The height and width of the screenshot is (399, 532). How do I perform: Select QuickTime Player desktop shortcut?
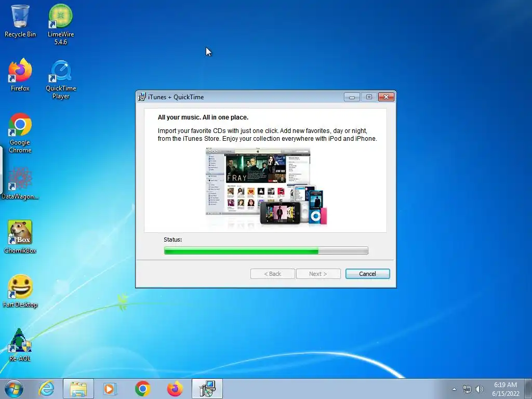tap(61, 79)
